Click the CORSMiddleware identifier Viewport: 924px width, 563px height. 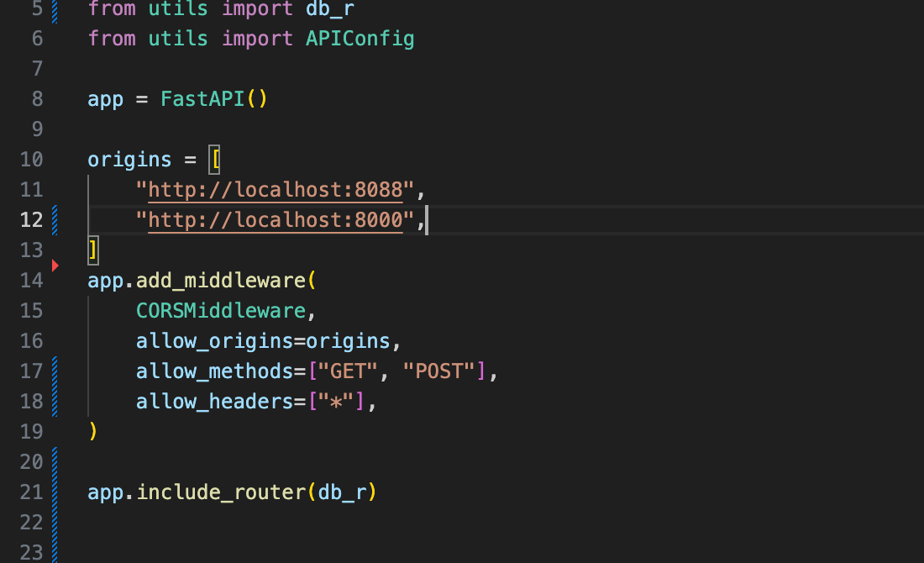click(x=221, y=311)
